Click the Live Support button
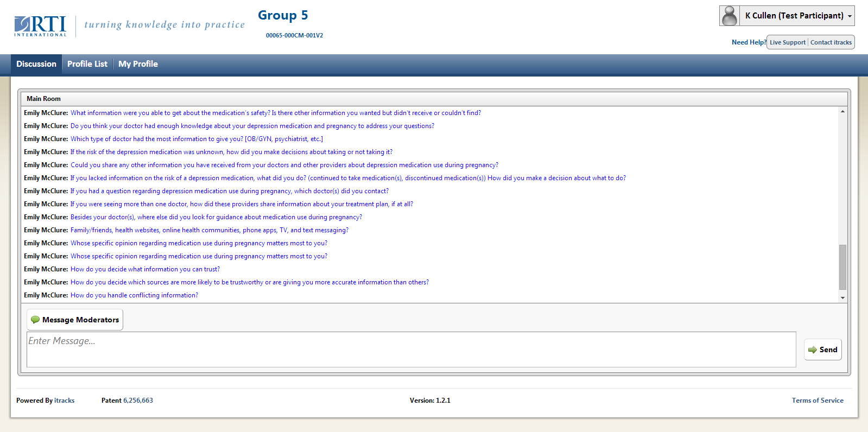The height and width of the screenshot is (432, 868). (x=787, y=42)
